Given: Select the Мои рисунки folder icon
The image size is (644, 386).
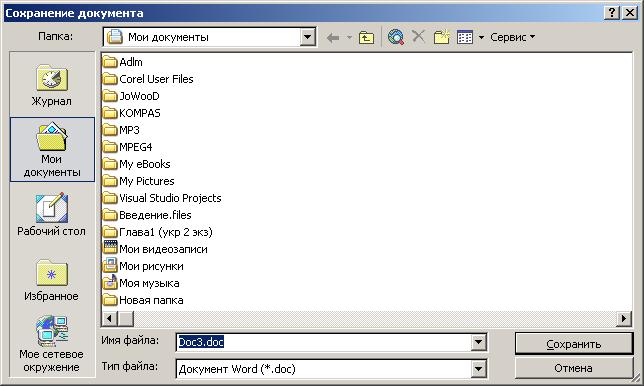Looking at the screenshot, I should tap(110, 265).
